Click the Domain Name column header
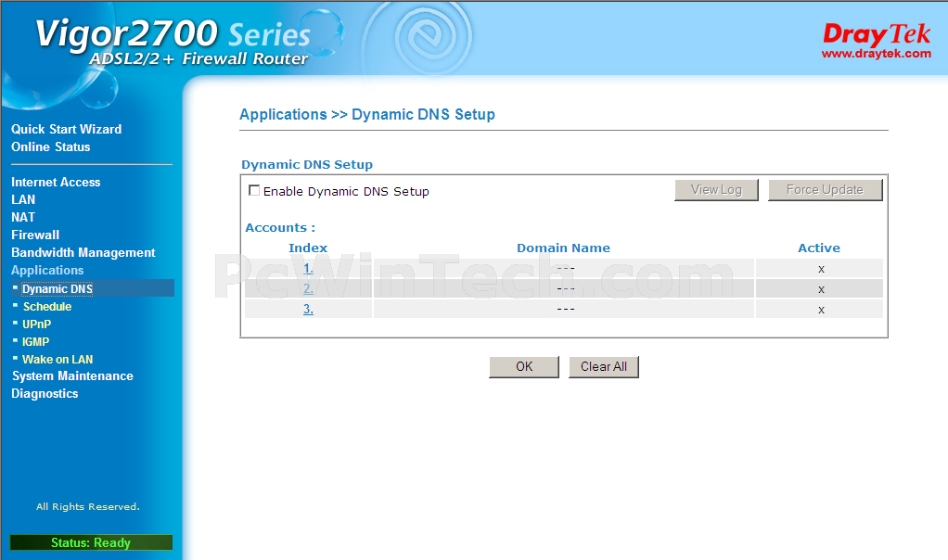 (563, 248)
